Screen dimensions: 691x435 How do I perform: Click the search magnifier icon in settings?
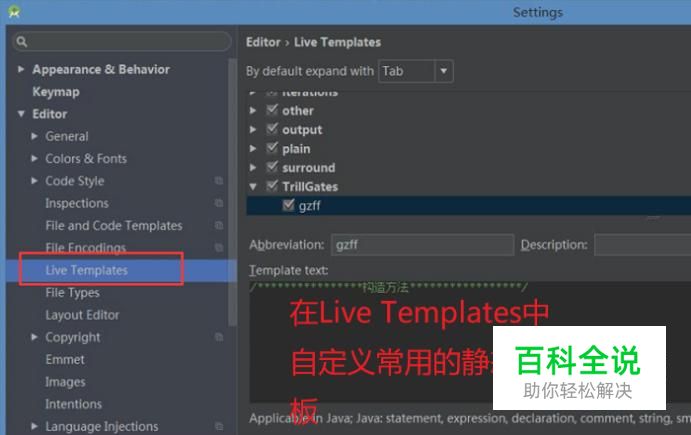(x=22, y=41)
